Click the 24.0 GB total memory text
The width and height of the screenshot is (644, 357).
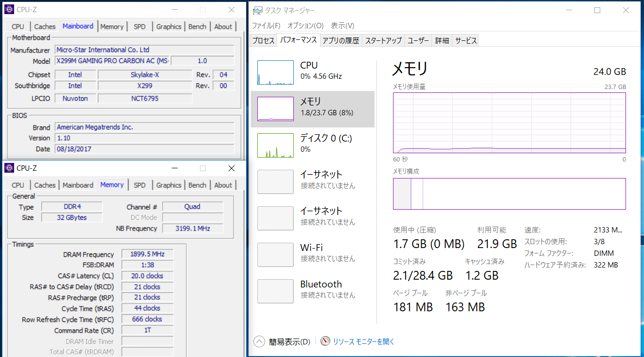[609, 71]
